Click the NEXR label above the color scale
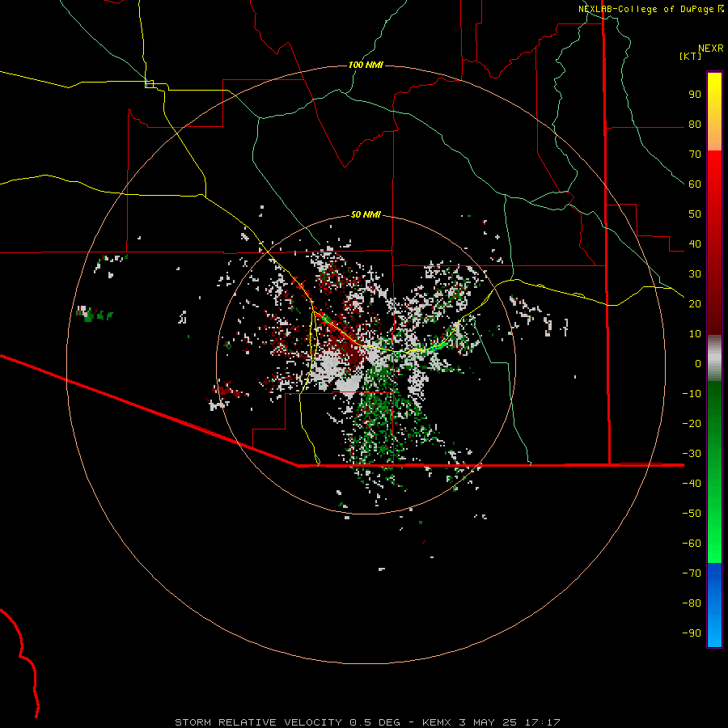The width and height of the screenshot is (728, 728). (x=711, y=49)
